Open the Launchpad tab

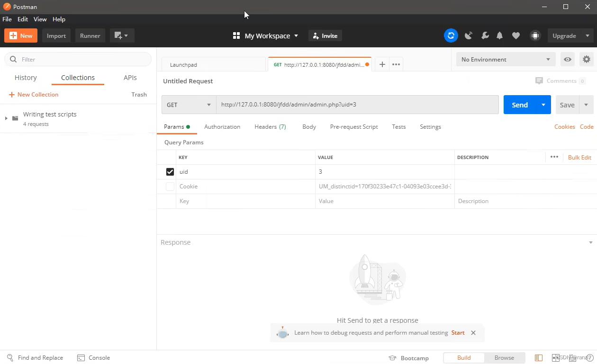214,65
